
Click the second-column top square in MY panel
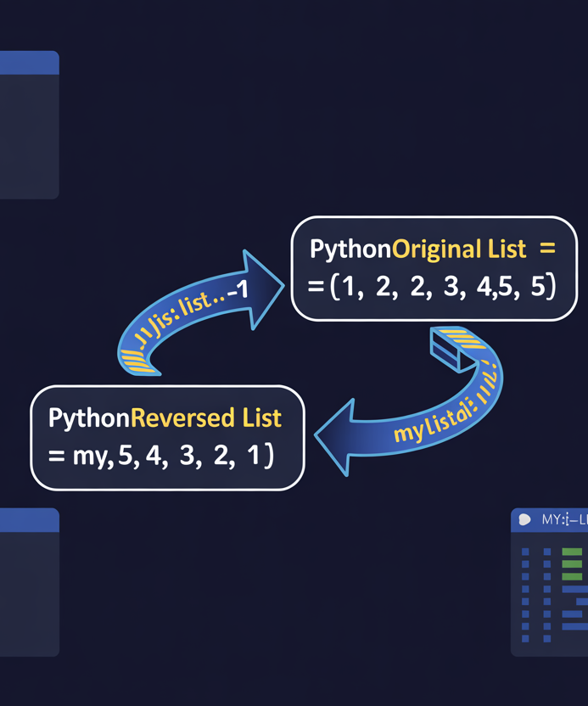coord(547,552)
